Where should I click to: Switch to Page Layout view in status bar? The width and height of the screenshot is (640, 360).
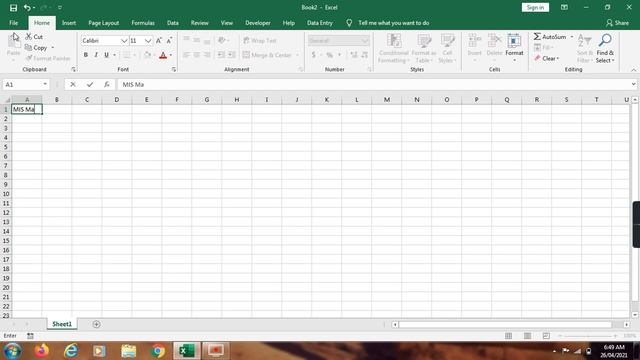click(x=527, y=336)
